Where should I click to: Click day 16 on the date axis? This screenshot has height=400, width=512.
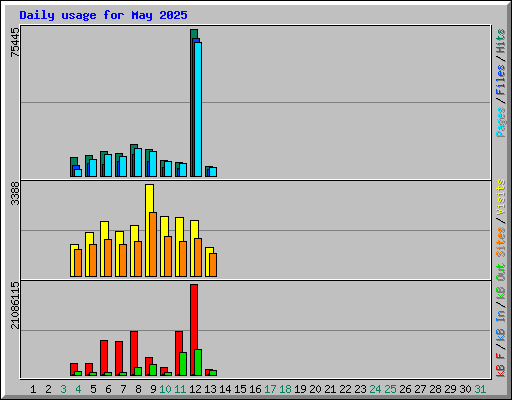click(x=255, y=389)
